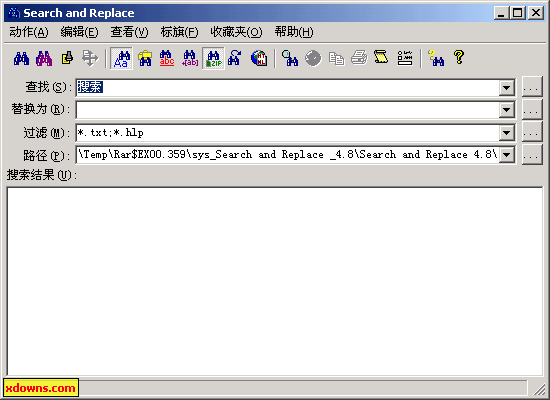The image size is (550, 400).
Task: Click the whole word abc icon
Action: [x=167, y=58]
